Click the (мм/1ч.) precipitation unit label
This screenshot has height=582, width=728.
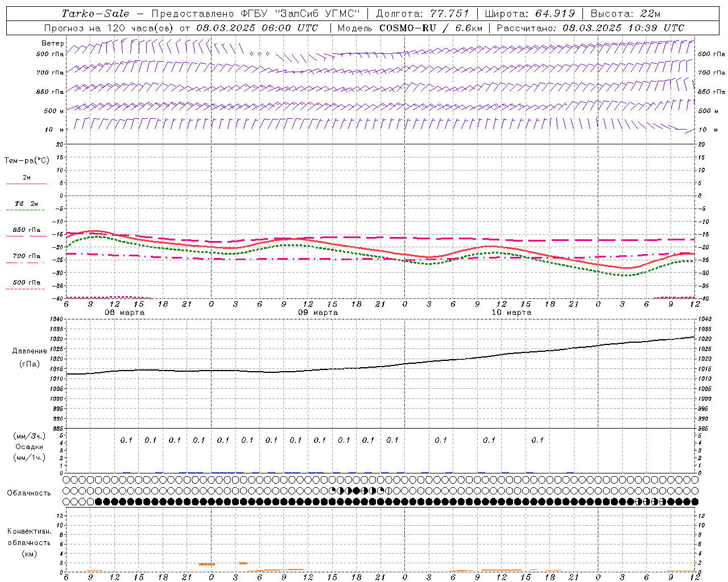30,458
